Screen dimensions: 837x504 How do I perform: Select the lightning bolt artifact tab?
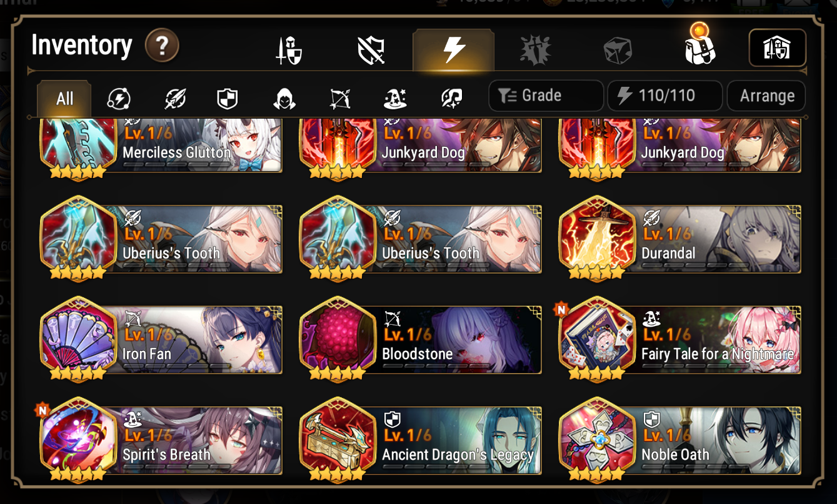coord(454,51)
